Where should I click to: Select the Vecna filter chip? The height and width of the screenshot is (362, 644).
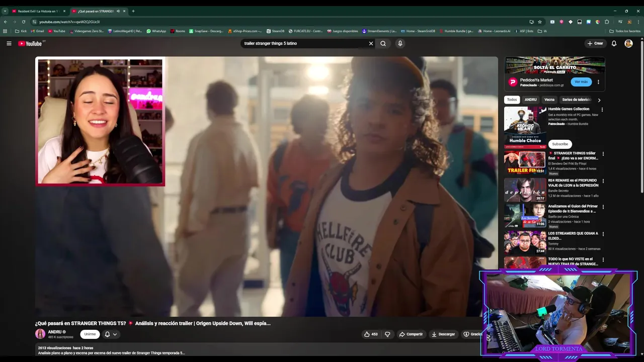click(x=549, y=100)
